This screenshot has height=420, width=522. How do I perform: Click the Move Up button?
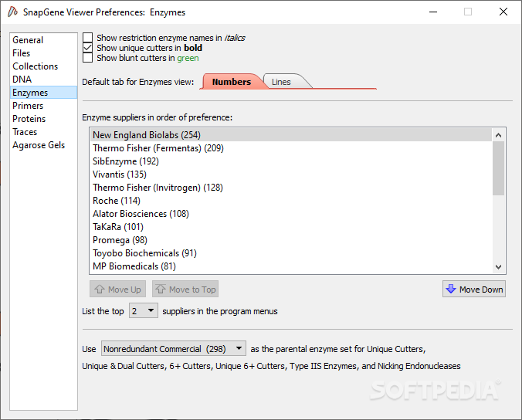pos(117,289)
